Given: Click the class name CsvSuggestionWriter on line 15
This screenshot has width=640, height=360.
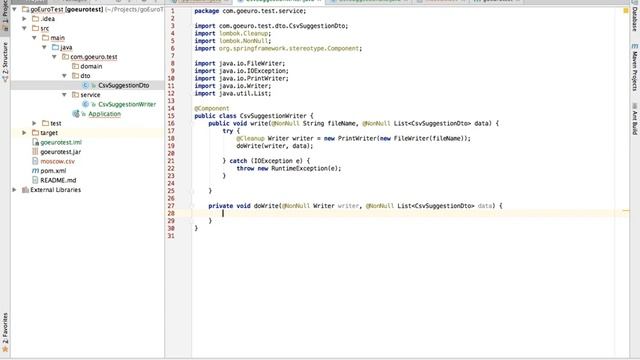Looking at the screenshot, I should tap(273, 116).
